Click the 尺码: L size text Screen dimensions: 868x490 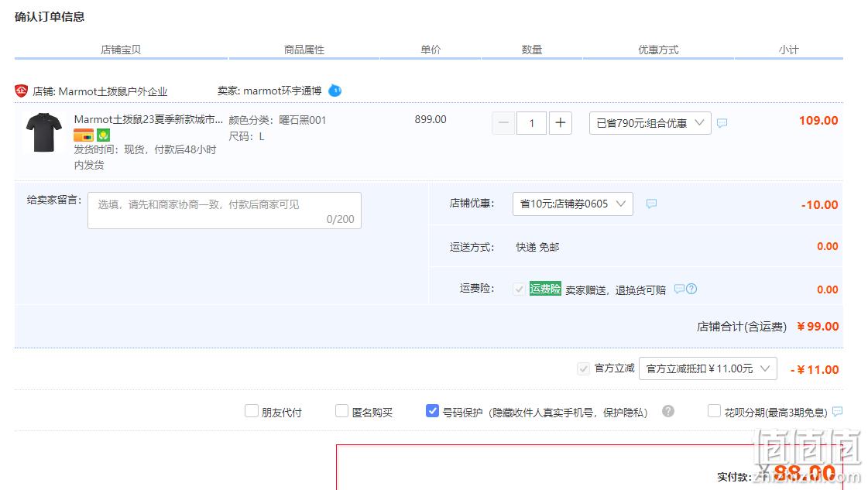(246, 136)
